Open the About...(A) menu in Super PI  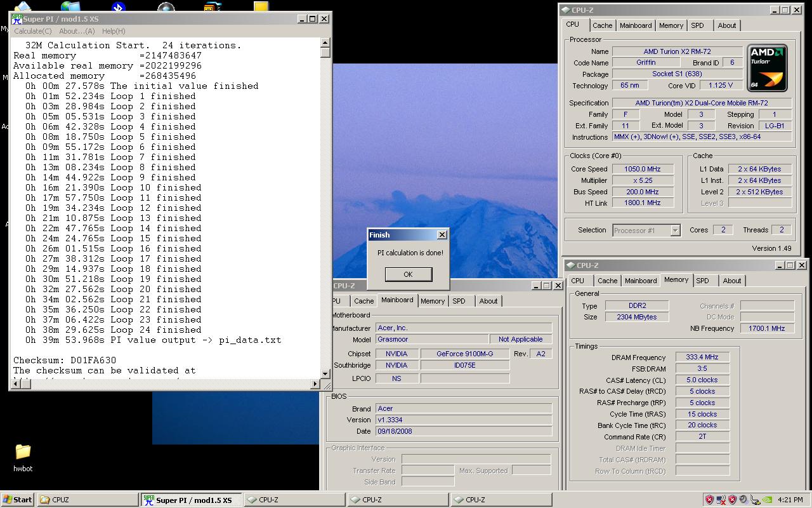[77, 31]
